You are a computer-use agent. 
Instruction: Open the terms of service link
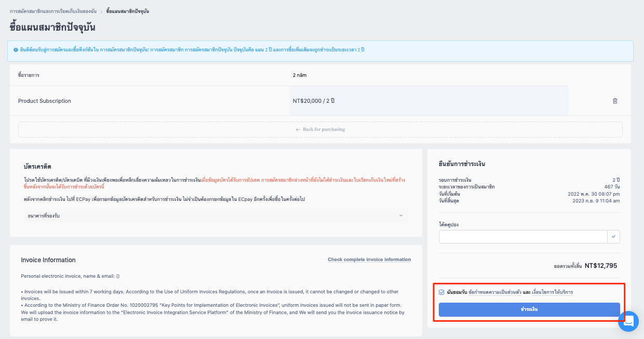coord(553,292)
